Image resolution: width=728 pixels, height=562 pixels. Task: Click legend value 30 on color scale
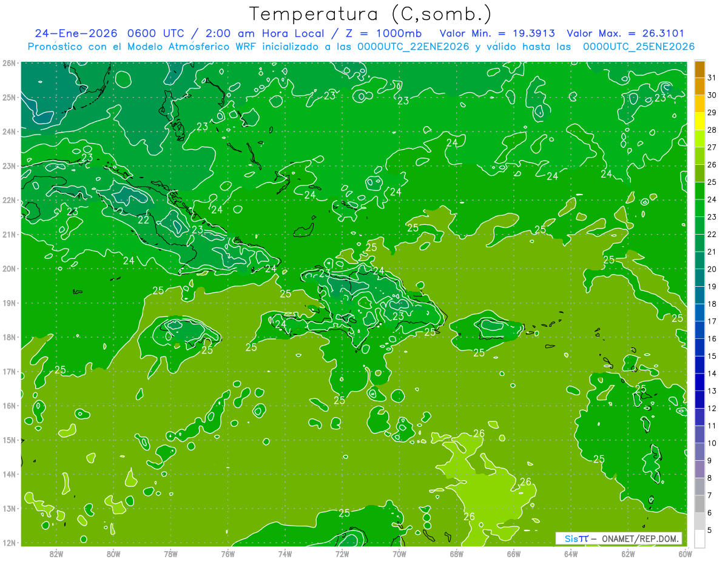pyautogui.click(x=712, y=95)
